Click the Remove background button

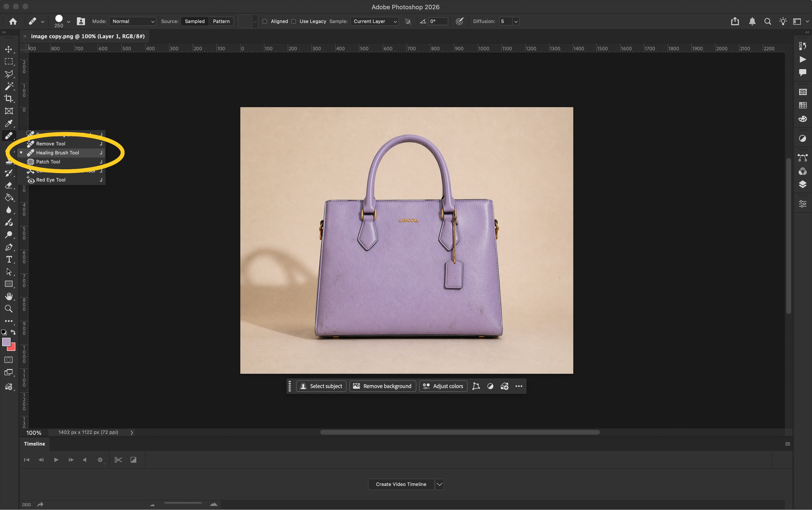pyautogui.click(x=382, y=386)
